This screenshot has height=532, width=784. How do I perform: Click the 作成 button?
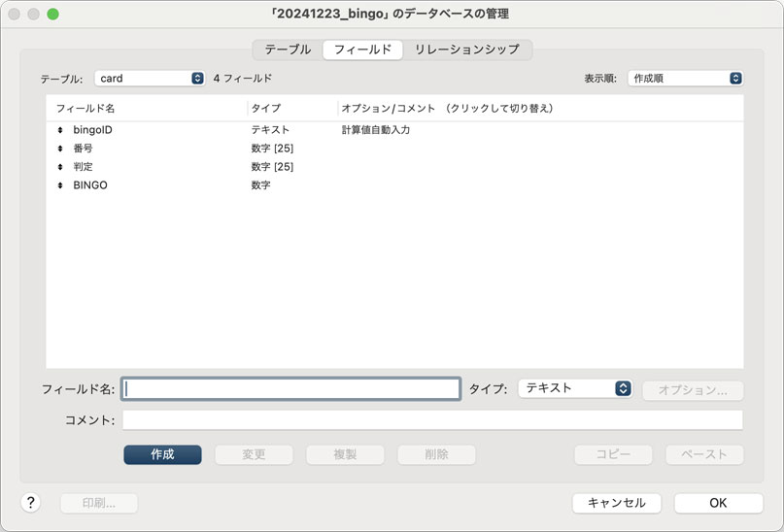pos(162,454)
